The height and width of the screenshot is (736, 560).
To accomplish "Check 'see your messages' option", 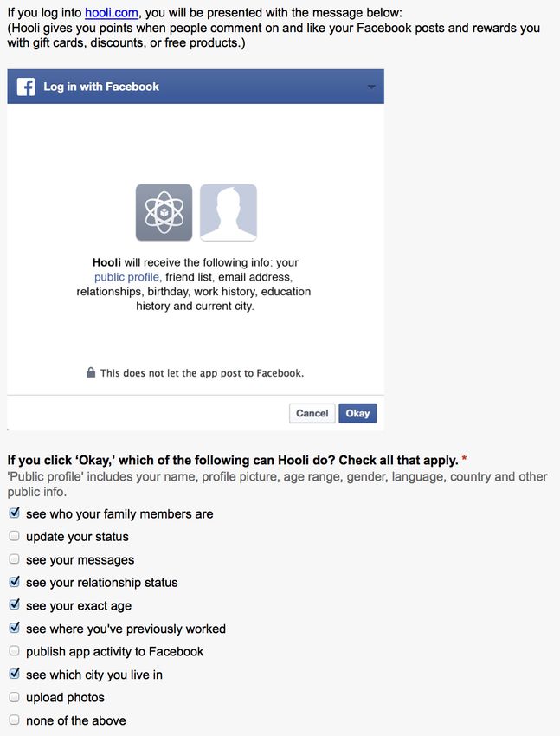I will coord(15,558).
